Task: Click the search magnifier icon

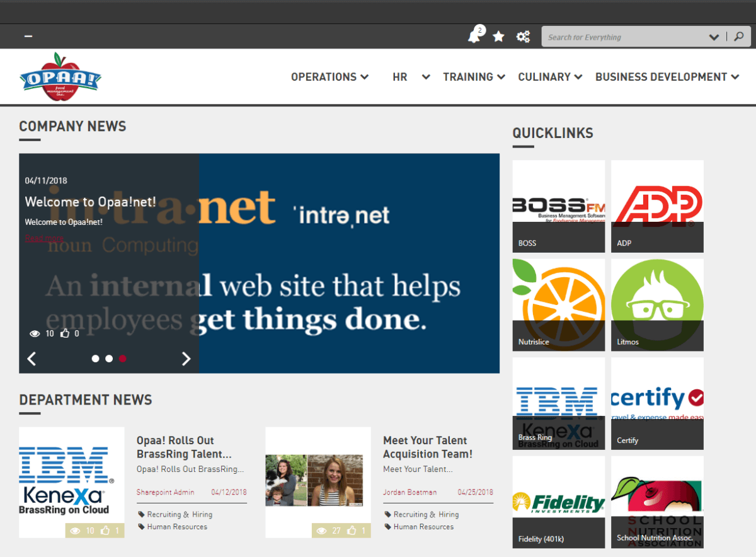Action: 738,36
